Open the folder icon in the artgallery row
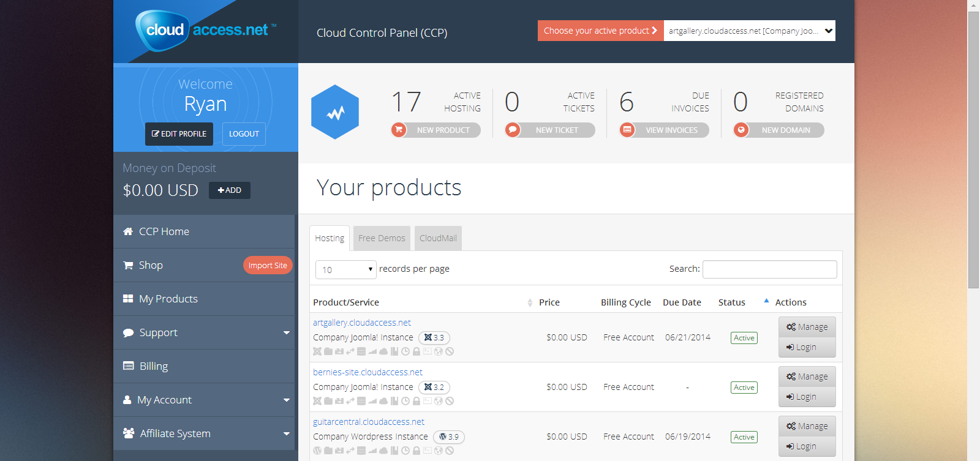 tap(328, 351)
